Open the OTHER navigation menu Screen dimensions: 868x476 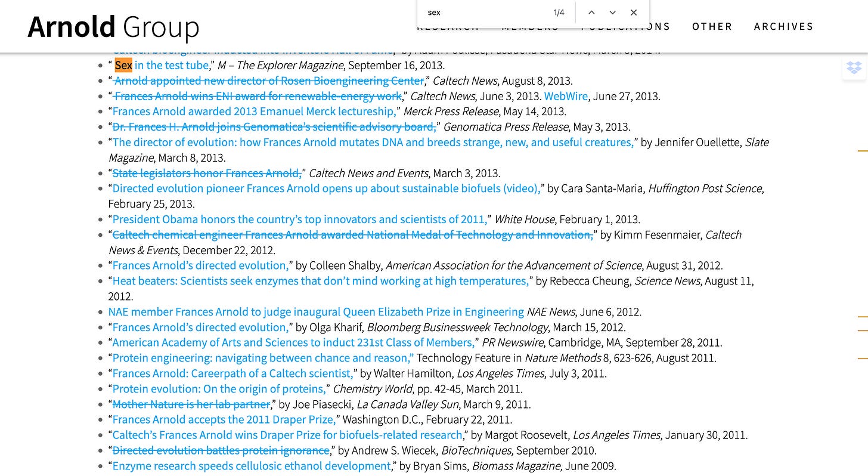(x=712, y=26)
